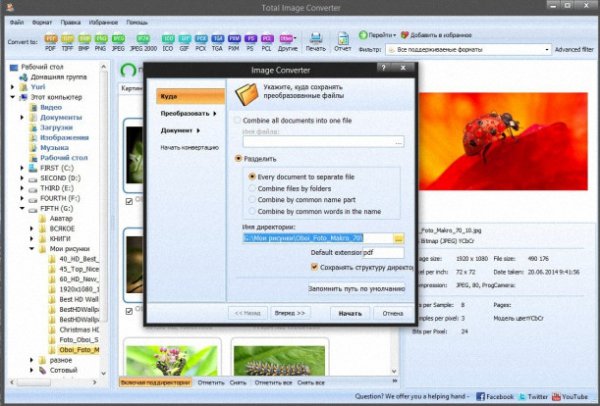Select the Разделить radio option

coord(238,158)
